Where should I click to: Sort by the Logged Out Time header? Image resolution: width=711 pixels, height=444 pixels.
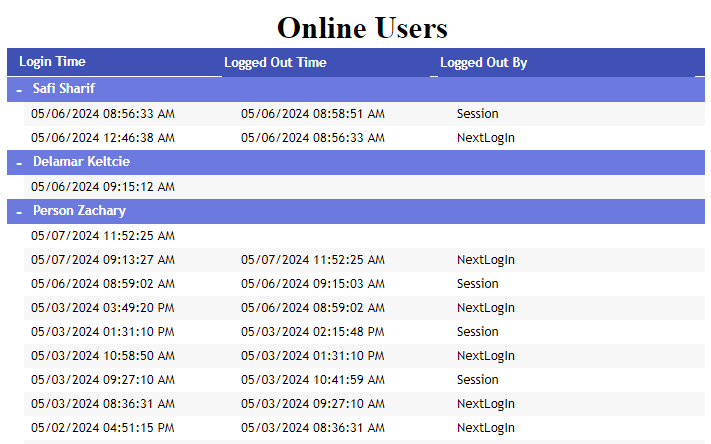click(275, 63)
